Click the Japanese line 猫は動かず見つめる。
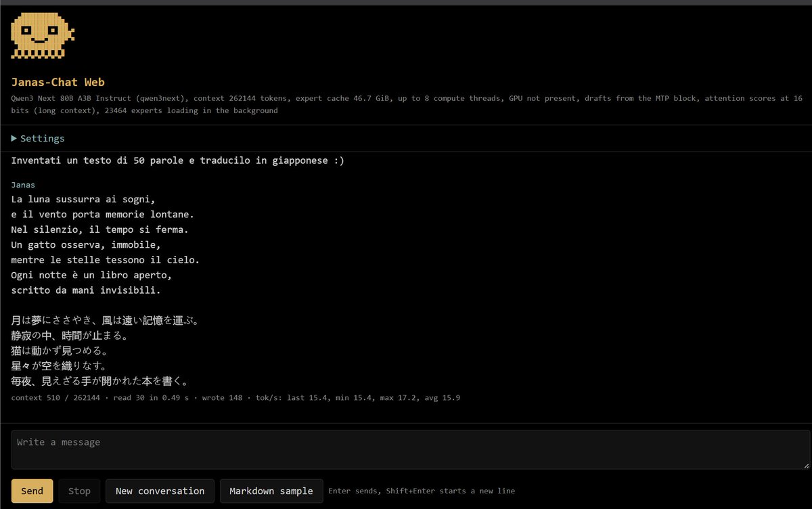The width and height of the screenshot is (812, 509). click(60, 351)
